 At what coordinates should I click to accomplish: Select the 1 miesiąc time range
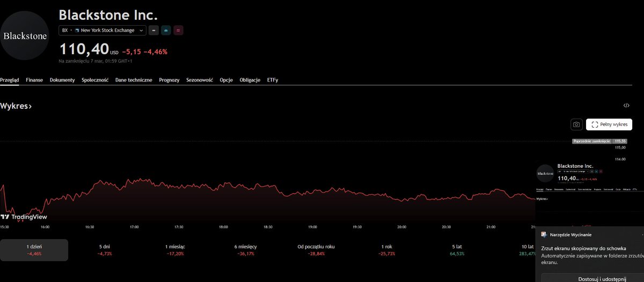(175, 250)
